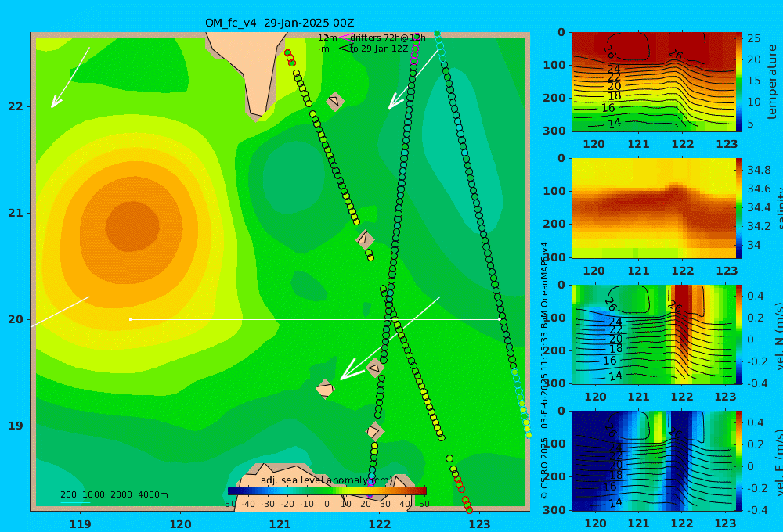
Task: Click the "adj. sea level anomaly (cm)" label
Action: click(327, 480)
